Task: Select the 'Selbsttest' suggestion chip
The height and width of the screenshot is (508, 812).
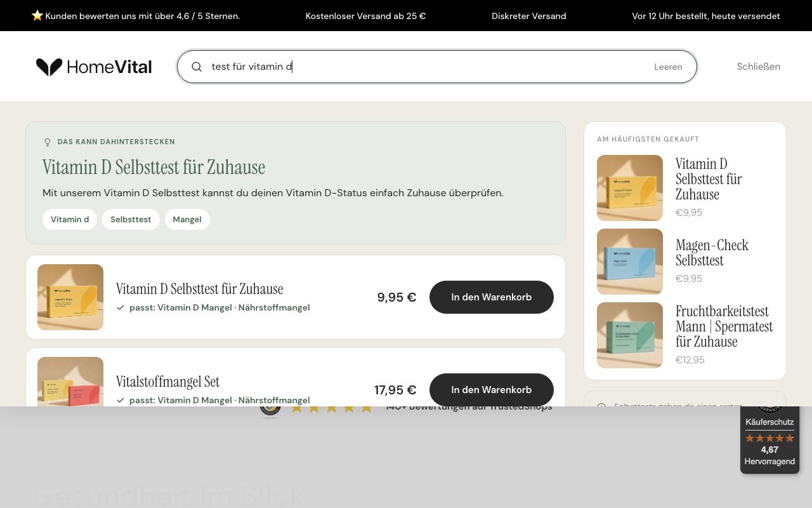Action: pos(131,219)
